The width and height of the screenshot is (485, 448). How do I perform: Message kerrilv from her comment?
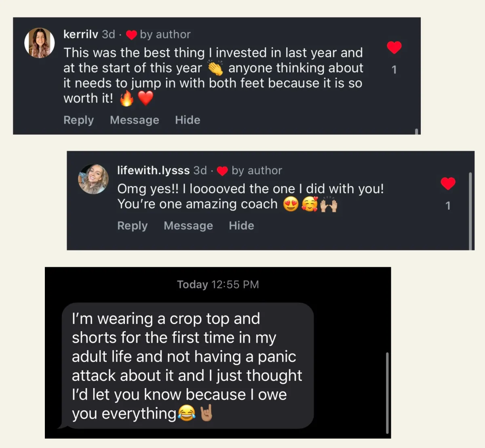[135, 120]
